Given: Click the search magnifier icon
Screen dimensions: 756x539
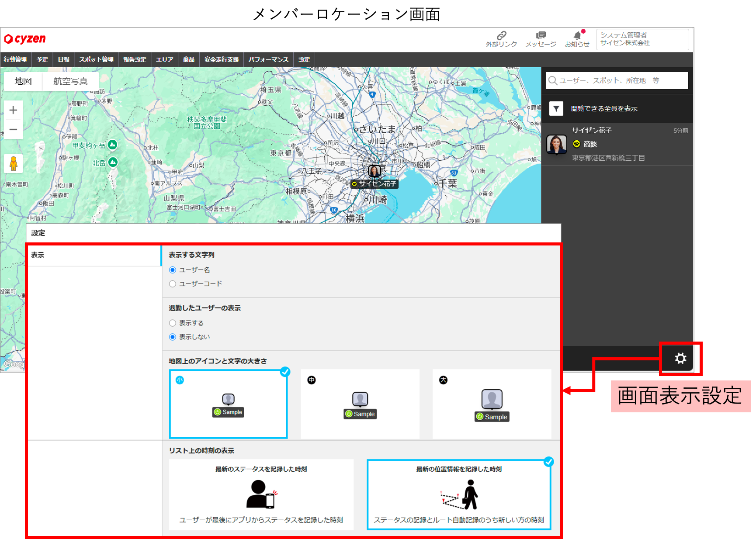Looking at the screenshot, I should point(553,80).
